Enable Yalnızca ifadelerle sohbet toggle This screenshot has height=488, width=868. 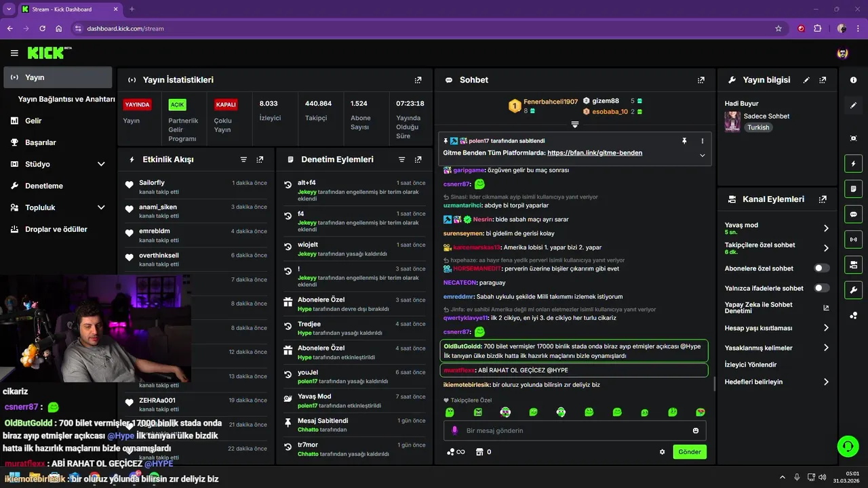click(x=821, y=288)
